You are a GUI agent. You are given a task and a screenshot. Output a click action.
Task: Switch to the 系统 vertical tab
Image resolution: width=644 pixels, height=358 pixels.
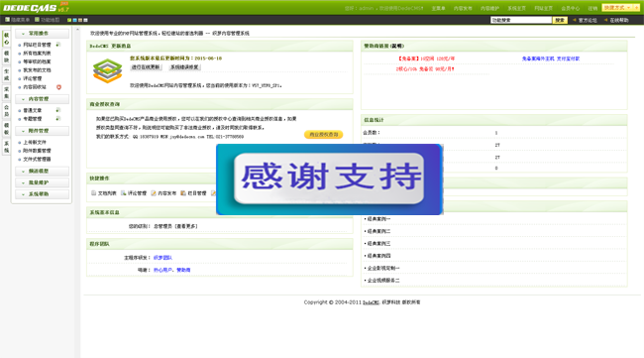[6, 147]
